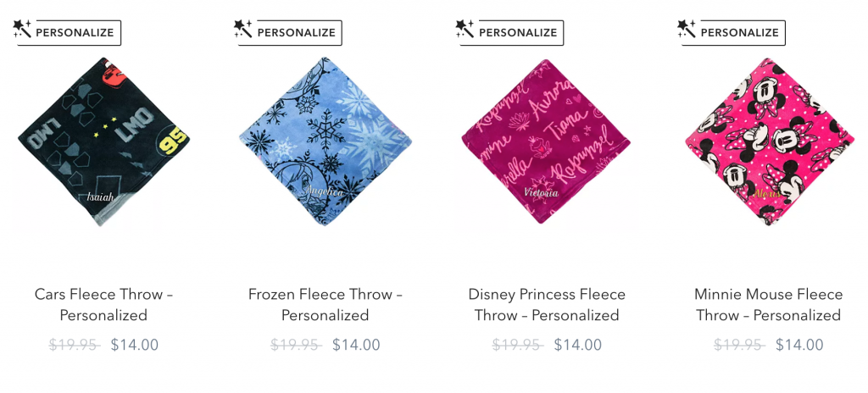This screenshot has height=393, width=868.
Task: Click the magic wand icon above Frozen throw
Action: click(243, 29)
